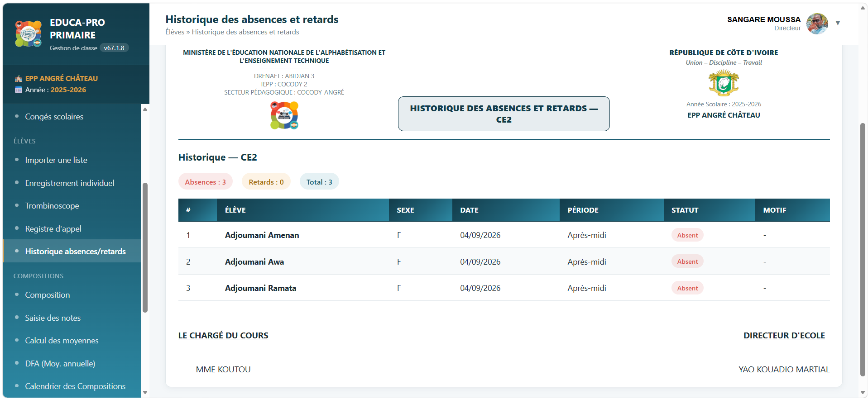The height and width of the screenshot is (399, 868).
Task: Select student Adjoumani Awa
Action: (254, 262)
